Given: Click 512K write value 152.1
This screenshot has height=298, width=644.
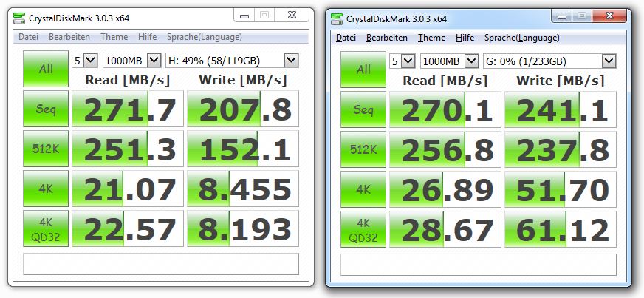Looking at the screenshot, I should [x=243, y=149].
